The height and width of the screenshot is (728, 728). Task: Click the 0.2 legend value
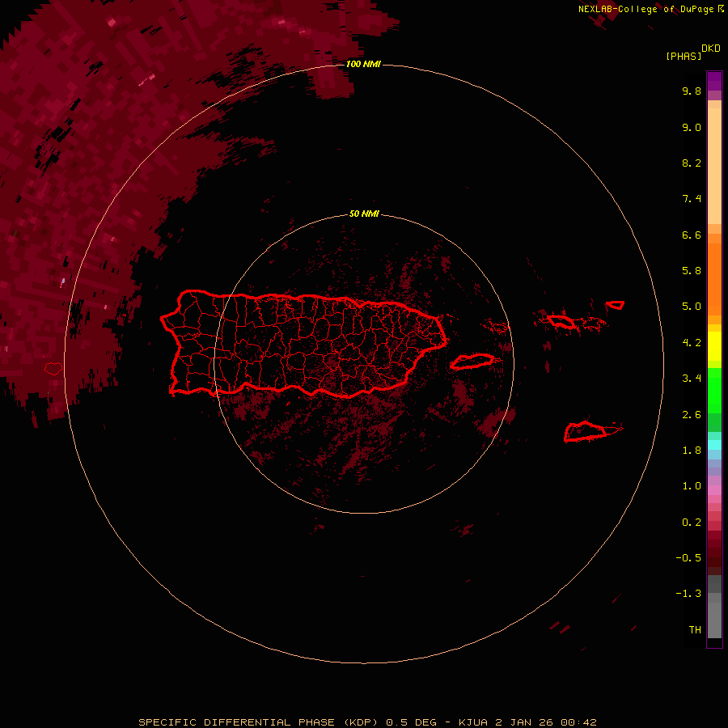coord(692,523)
